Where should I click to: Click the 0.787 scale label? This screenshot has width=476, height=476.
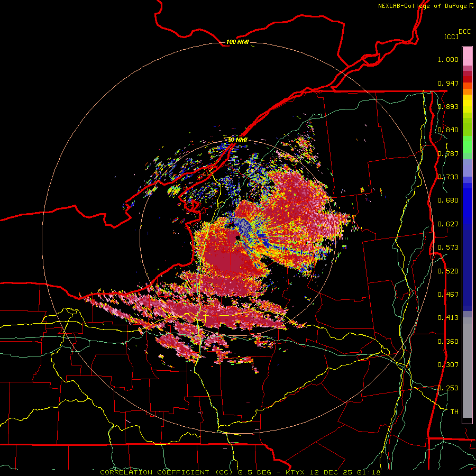(x=448, y=153)
